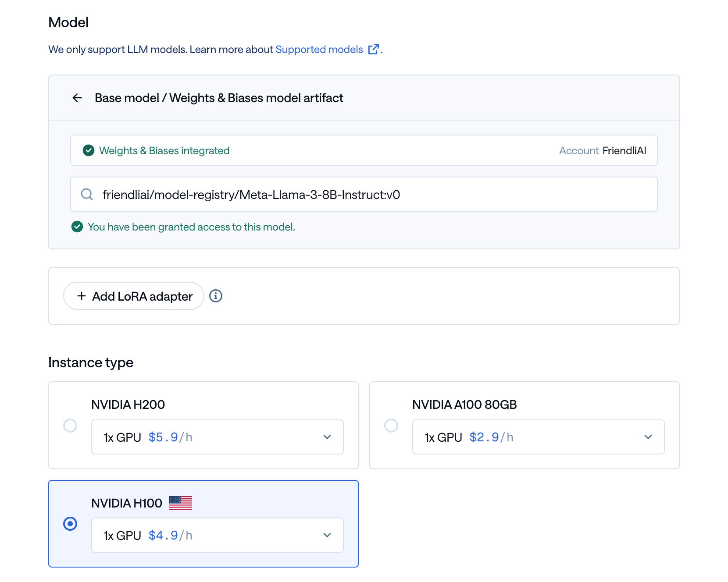728x582 pixels.
Task: Select the NVIDIA A100 80GB radio button
Action: pos(391,425)
